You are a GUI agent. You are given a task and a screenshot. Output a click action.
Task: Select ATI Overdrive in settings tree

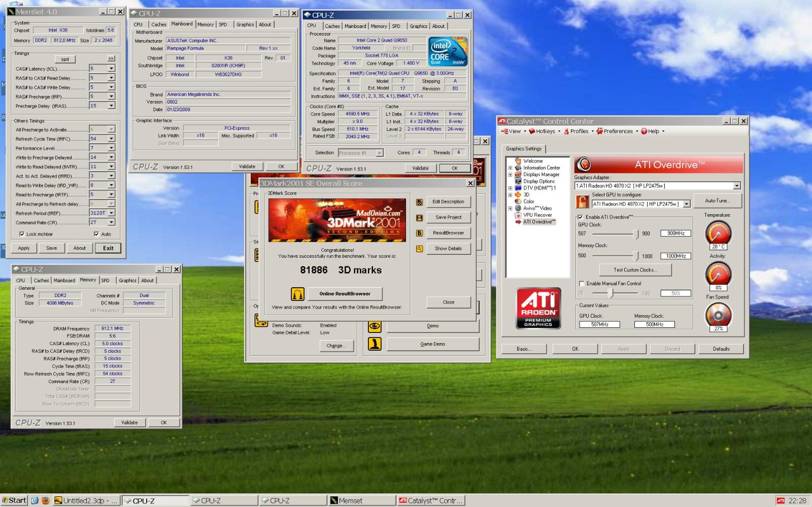(x=539, y=222)
